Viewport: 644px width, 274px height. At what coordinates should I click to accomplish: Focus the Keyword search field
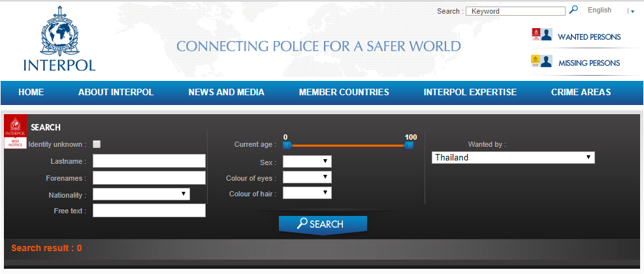coord(515,11)
